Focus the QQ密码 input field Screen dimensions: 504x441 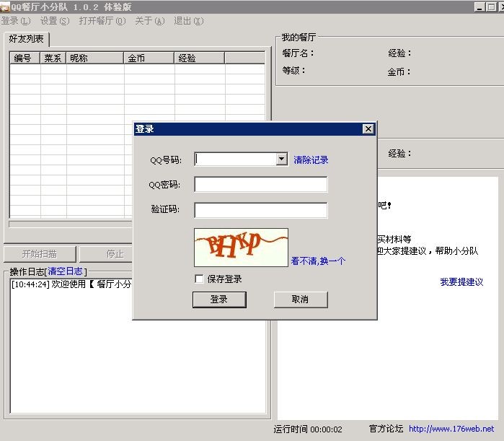coord(261,184)
